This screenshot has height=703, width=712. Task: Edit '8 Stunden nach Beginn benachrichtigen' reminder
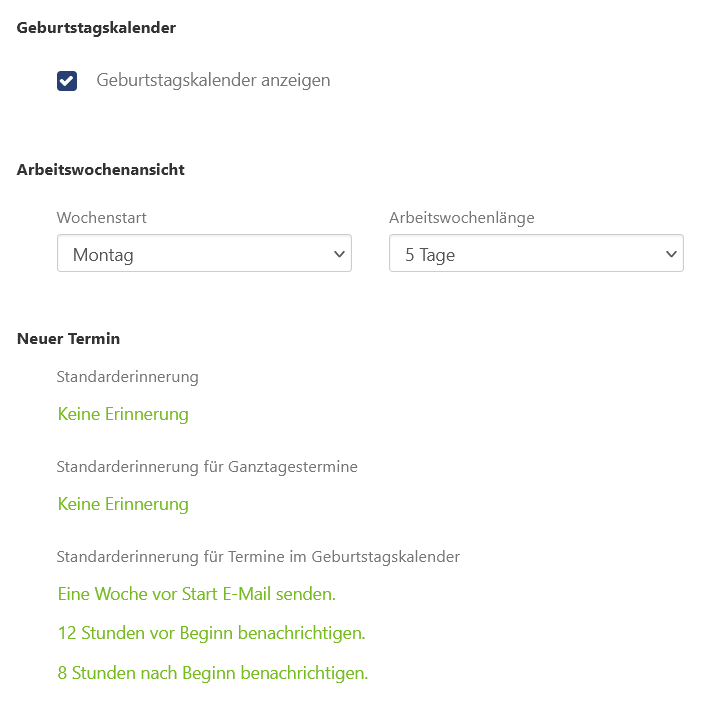(x=213, y=673)
